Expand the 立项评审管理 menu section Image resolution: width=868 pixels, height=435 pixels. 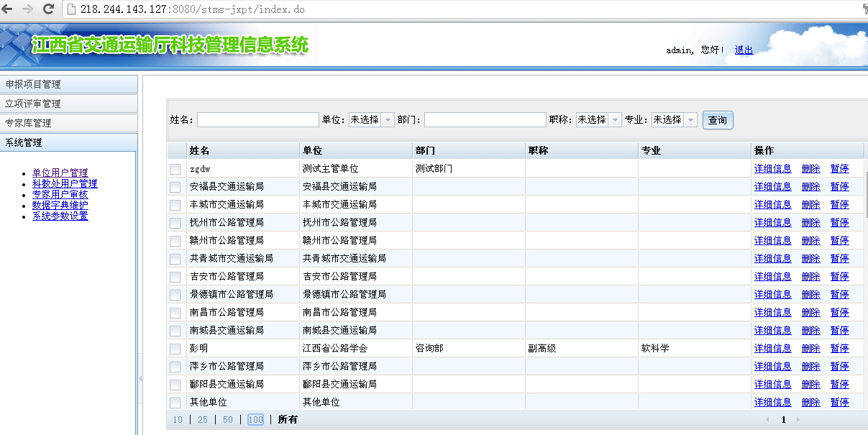click(x=68, y=104)
